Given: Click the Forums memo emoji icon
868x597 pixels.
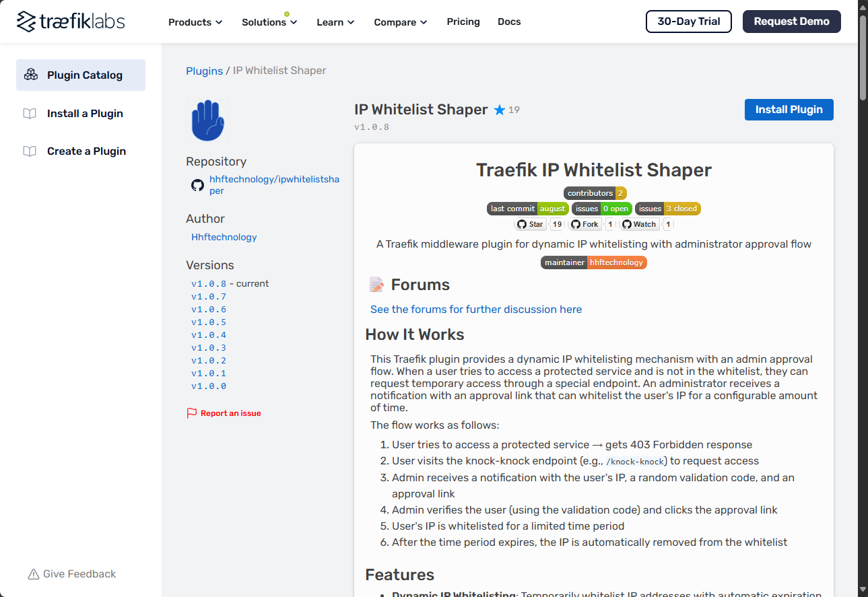Looking at the screenshot, I should coord(376,285).
